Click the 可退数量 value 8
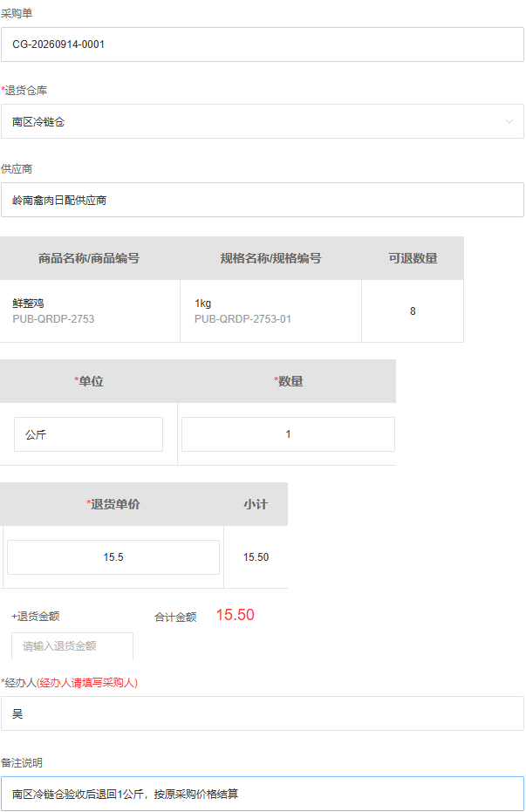Image resolution: width=526 pixels, height=812 pixels. click(413, 311)
